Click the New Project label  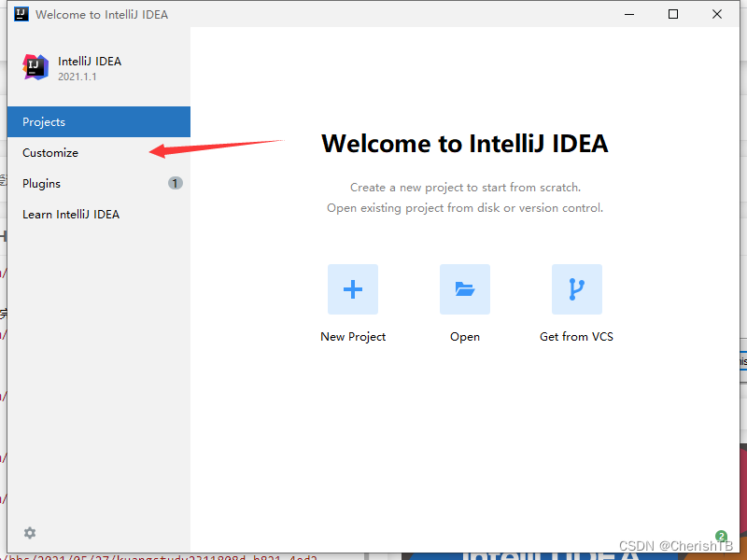click(x=353, y=337)
